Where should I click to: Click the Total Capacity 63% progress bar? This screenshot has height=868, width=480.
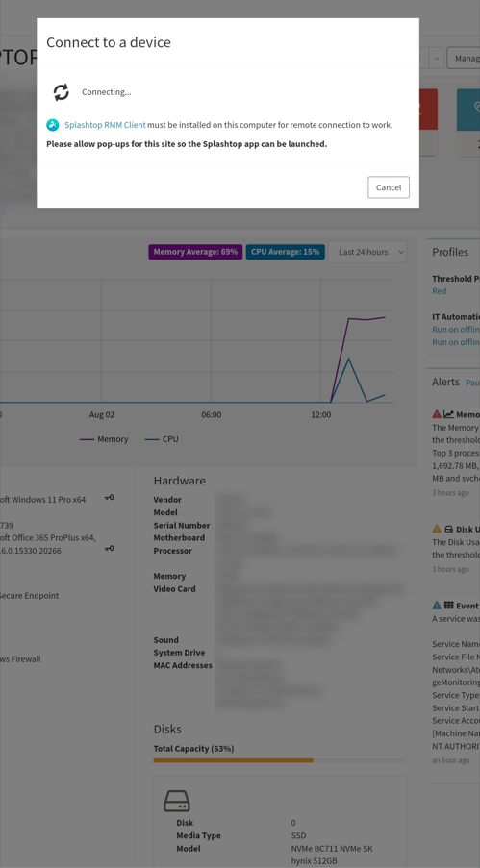tap(280, 760)
